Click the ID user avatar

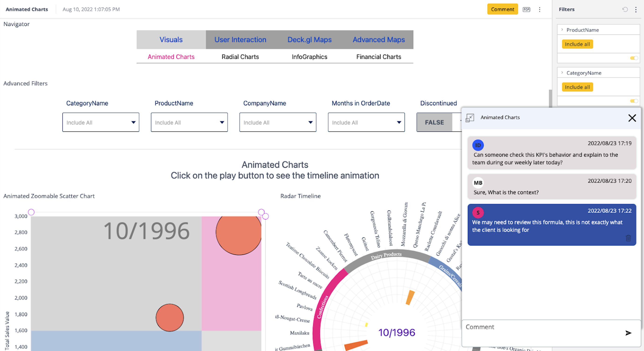click(478, 145)
